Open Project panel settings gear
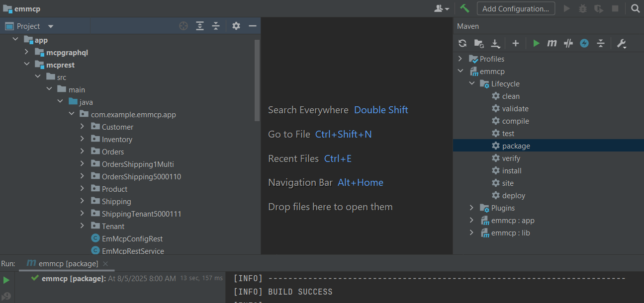The width and height of the screenshot is (644, 303). (x=236, y=26)
